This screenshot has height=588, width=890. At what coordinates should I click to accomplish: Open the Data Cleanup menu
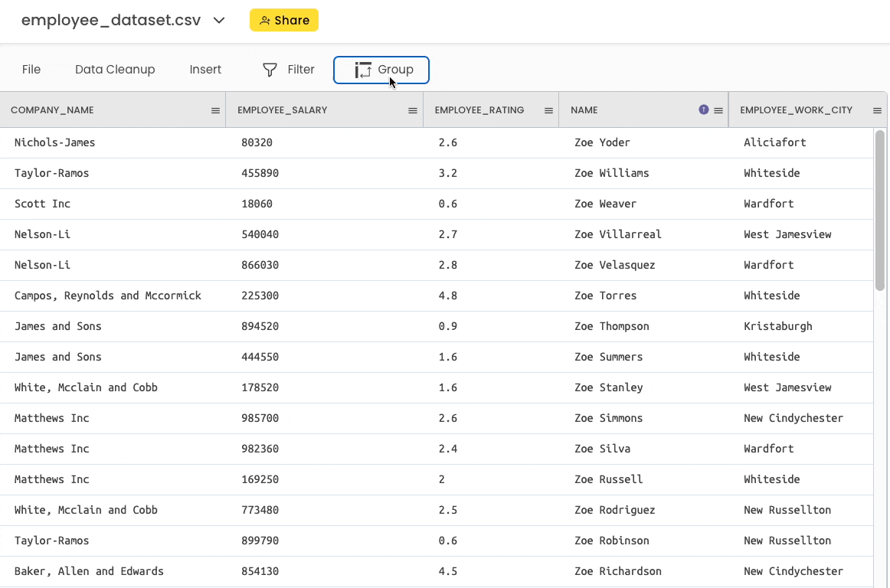click(x=115, y=70)
